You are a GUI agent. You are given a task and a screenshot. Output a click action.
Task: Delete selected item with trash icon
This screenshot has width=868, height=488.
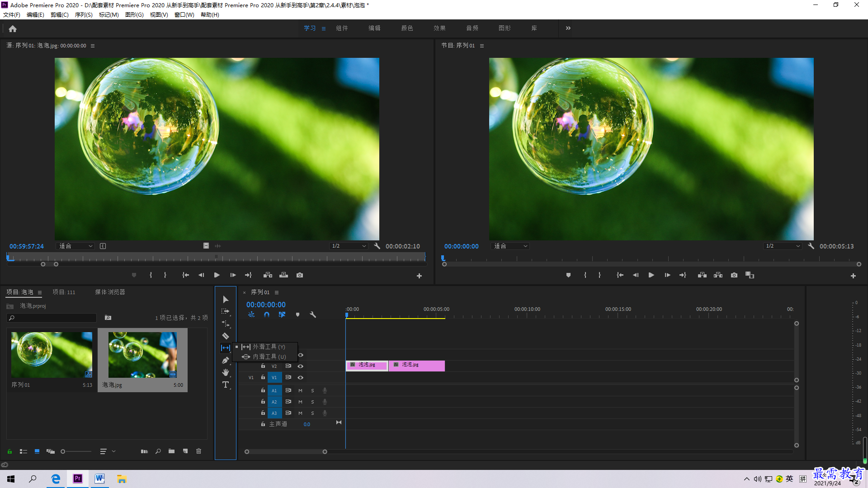pos(198,452)
